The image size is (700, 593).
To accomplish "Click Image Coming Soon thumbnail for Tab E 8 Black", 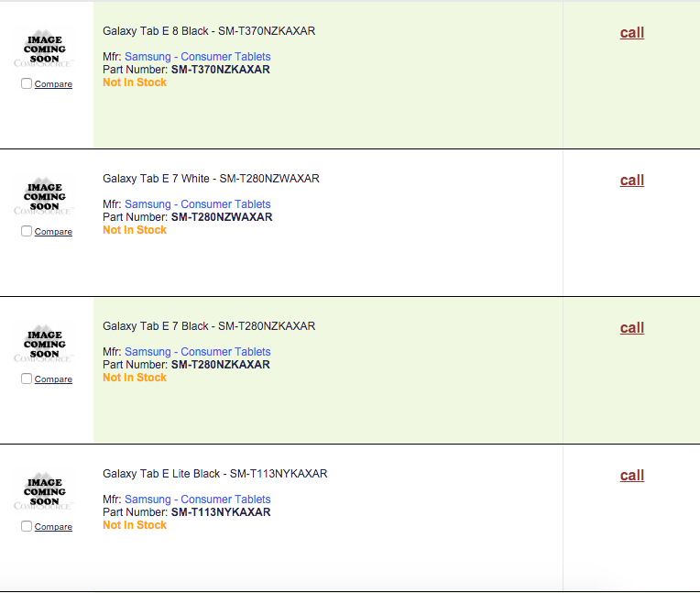I will (x=45, y=49).
